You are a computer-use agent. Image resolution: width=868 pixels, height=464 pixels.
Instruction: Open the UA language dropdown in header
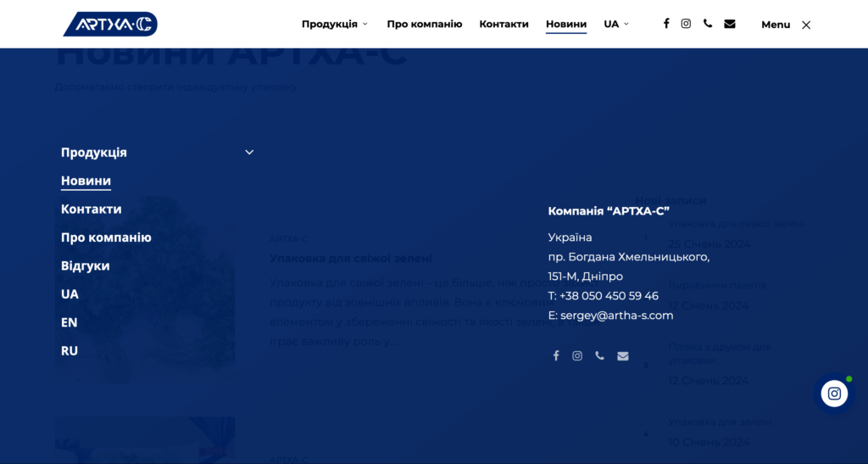[616, 24]
